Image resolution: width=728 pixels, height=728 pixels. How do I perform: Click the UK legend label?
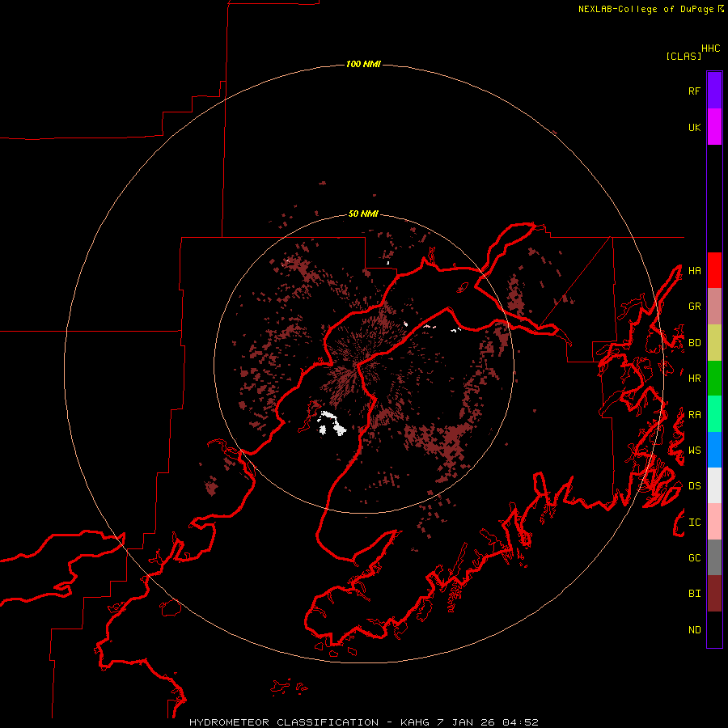point(694,128)
